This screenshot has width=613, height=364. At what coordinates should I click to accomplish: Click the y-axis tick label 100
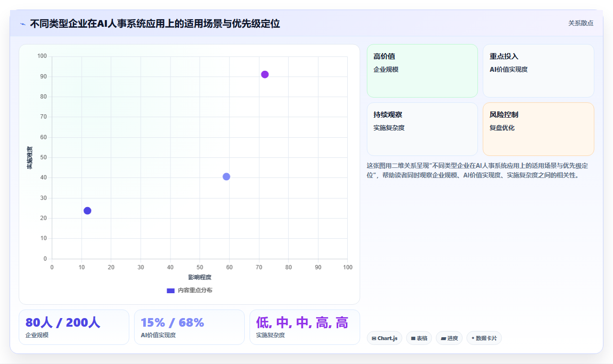42,56
